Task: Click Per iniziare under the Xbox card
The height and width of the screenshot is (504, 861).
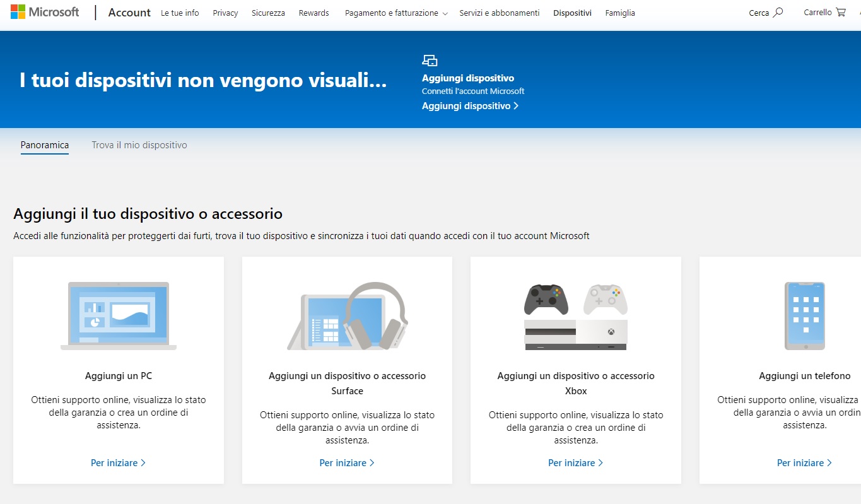Action: coord(576,463)
